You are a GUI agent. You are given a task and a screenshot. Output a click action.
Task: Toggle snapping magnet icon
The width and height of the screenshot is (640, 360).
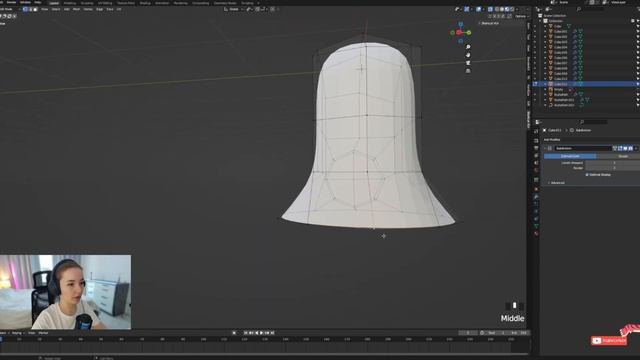point(257,9)
